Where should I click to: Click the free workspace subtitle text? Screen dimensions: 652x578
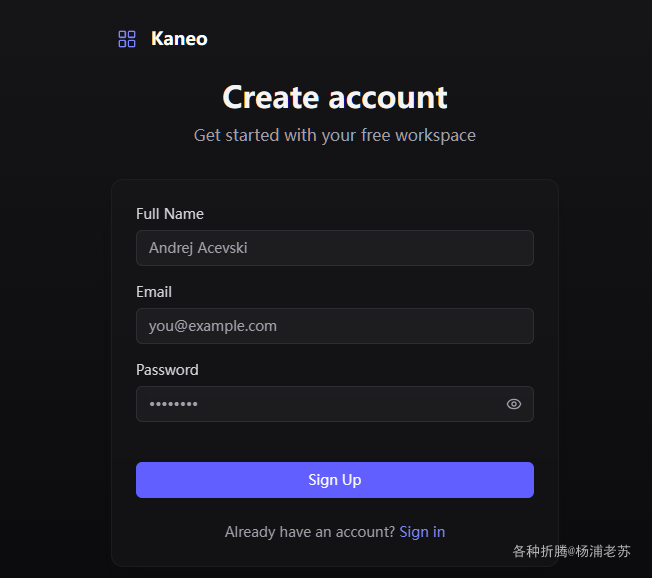(x=335, y=136)
